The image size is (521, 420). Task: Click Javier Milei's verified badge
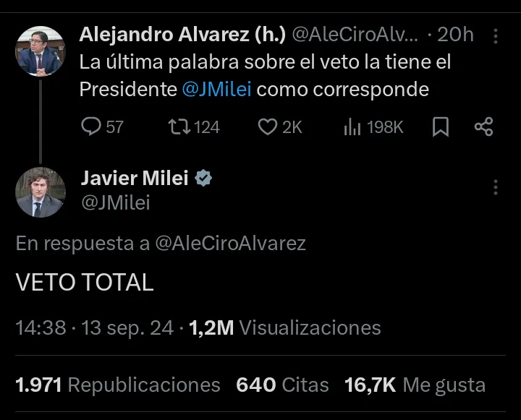[x=204, y=179]
